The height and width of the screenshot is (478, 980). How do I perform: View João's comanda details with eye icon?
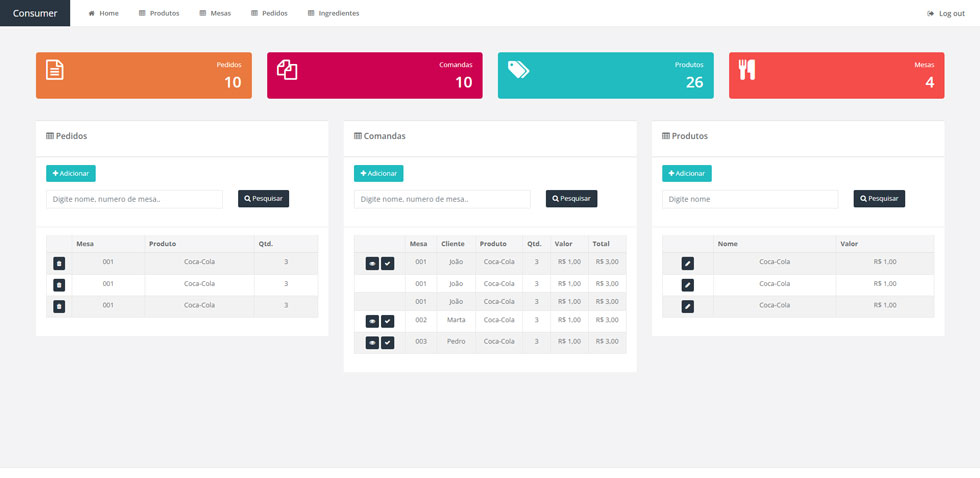pos(372,263)
